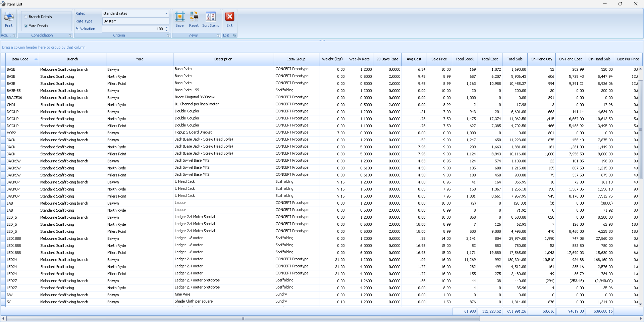Click the Description column header
Image resolution: width=644 pixels, height=322 pixels.
click(223, 59)
